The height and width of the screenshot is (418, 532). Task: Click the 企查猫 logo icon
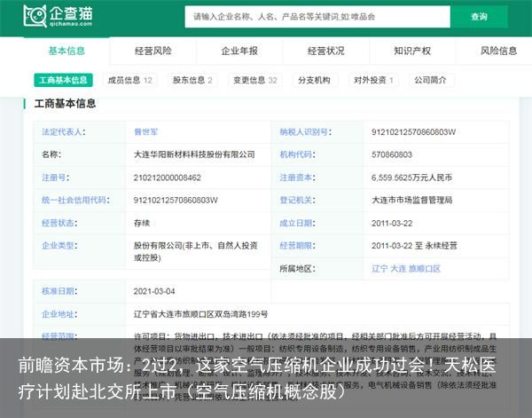coord(35,16)
